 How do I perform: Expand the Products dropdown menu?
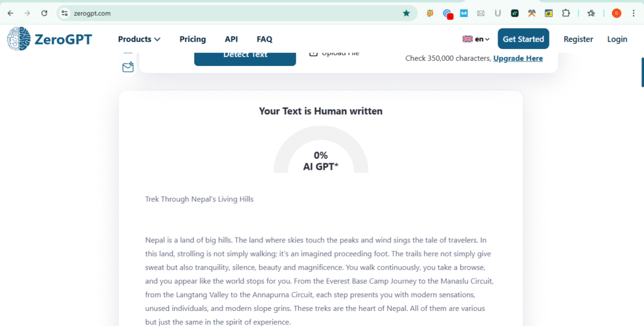pos(139,39)
